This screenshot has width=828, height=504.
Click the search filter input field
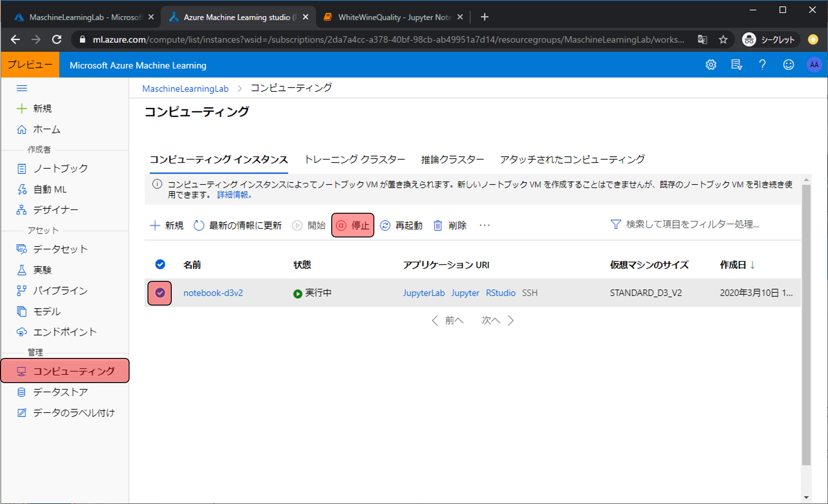[x=692, y=224]
